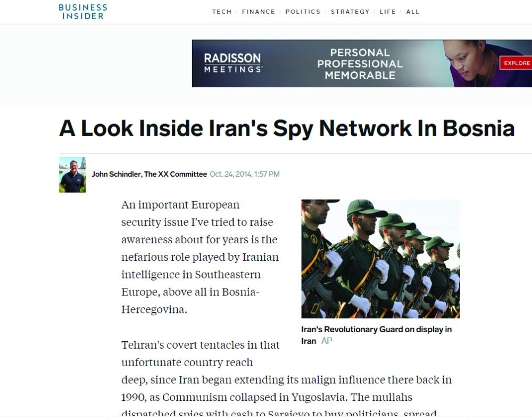Screen dimensions: 532x420
Task: Open the Tech section
Action: tap(222, 12)
